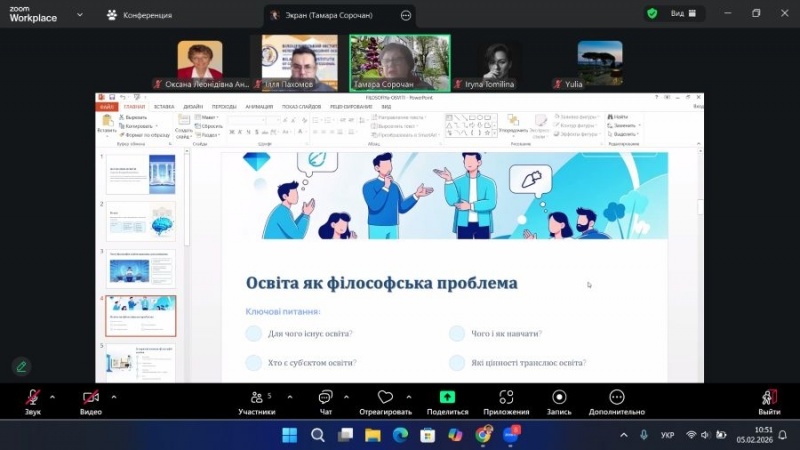Screen dimensions: 800x450
Task: Click the green shield security icon
Action: [x=652, y=14]
